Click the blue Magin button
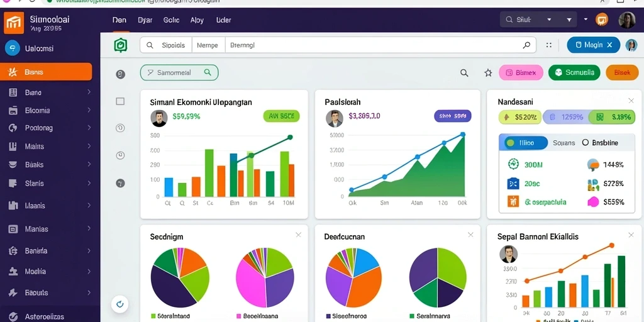This screenshot has height=322, width=644. (594, 45)
